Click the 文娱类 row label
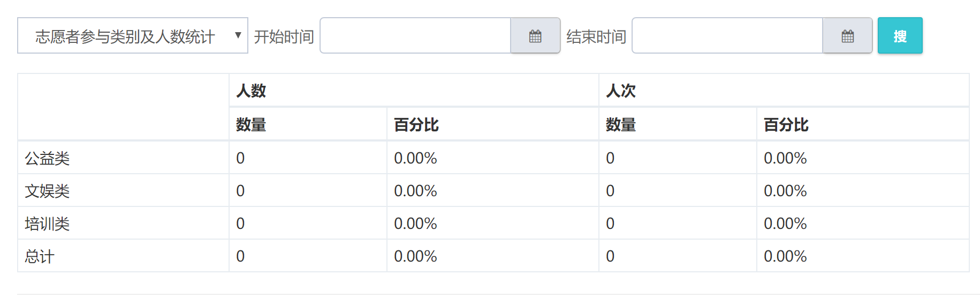Image resolution: width=980 pixels, height=297 pixels. [x=47, y=191]
